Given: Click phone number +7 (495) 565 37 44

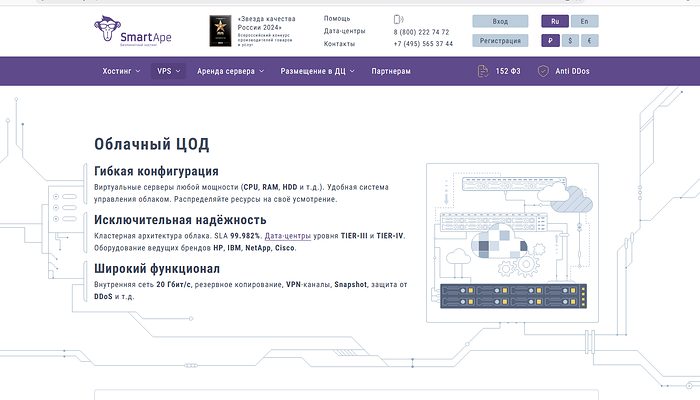Looking at the screenshot, I should click(x=423, y=44).
